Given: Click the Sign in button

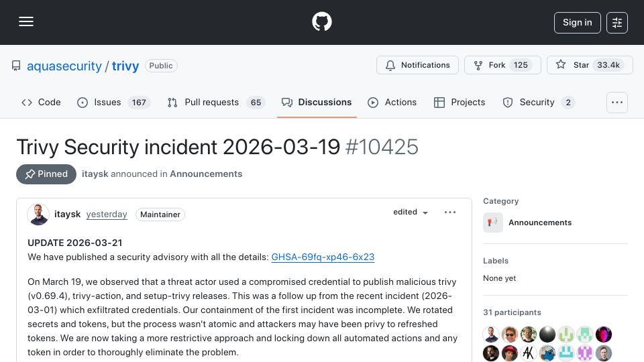Looking at the screenshot, I should tap(577, 23).
